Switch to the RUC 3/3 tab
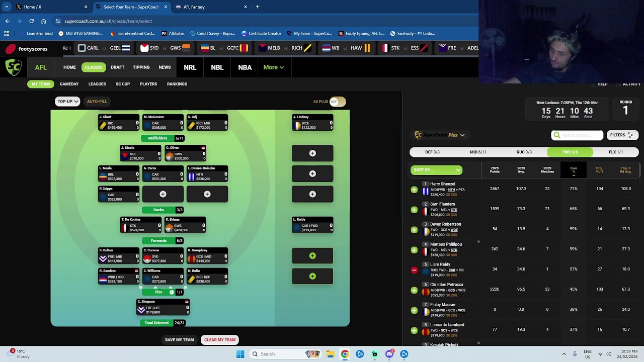 click(524, 152)
